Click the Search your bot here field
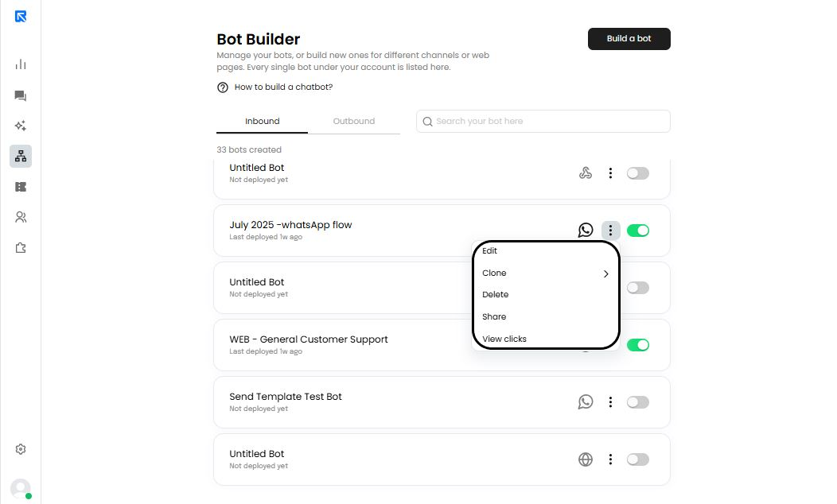Viewport: 837px width, 504px height. pos(549,122)
